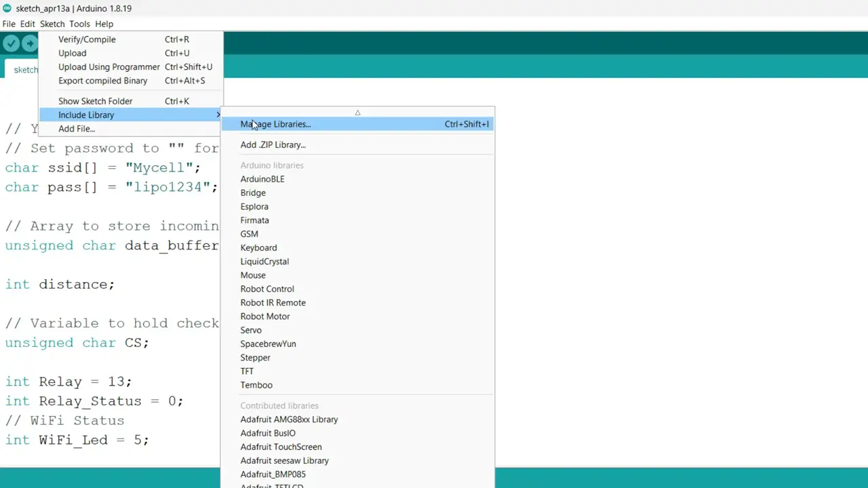868x488 pixels.
Task: Include the Robot Control library
Action: coord(357,289)
